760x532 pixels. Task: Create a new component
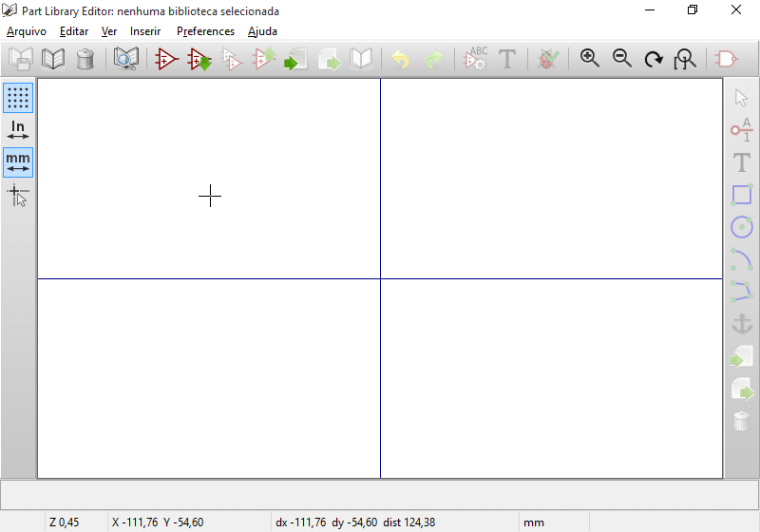(x=167, y=59)
